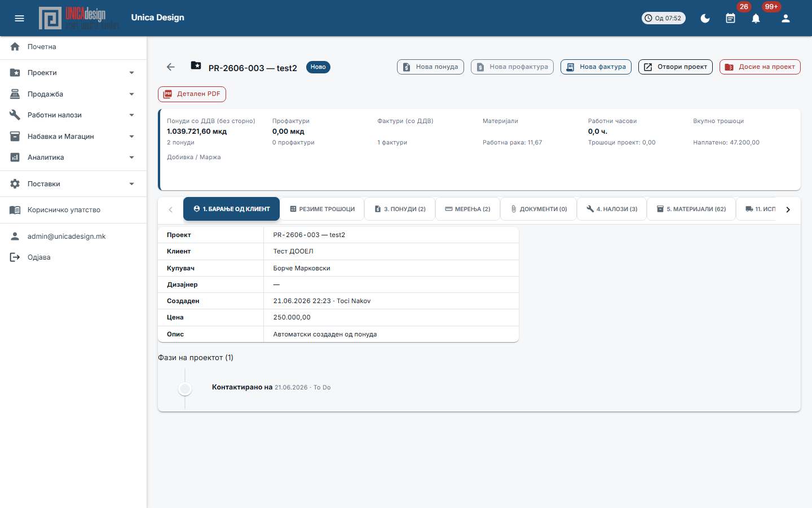Go back with the arrow icon
The image size is (812, 508).
click(171, 67)
